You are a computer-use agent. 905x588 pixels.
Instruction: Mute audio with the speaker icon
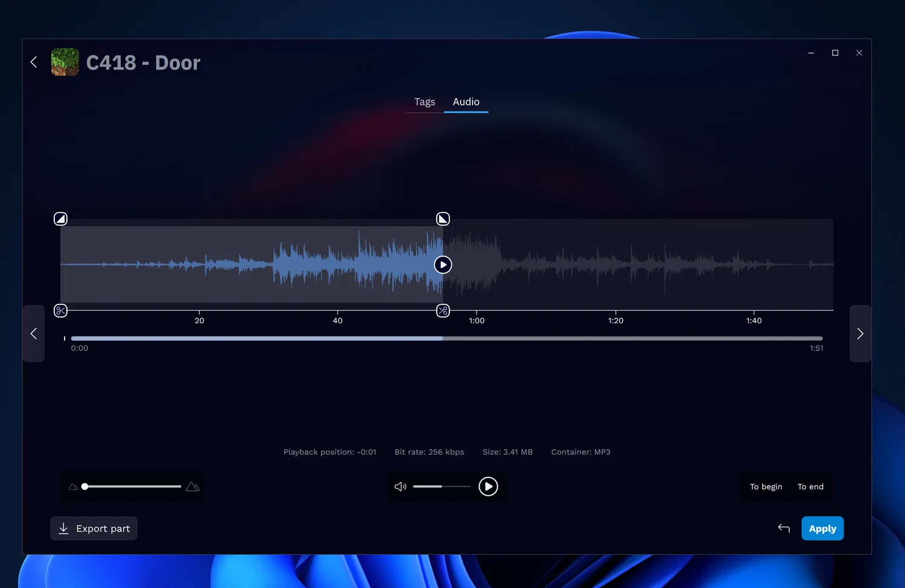tap(401, 487)
